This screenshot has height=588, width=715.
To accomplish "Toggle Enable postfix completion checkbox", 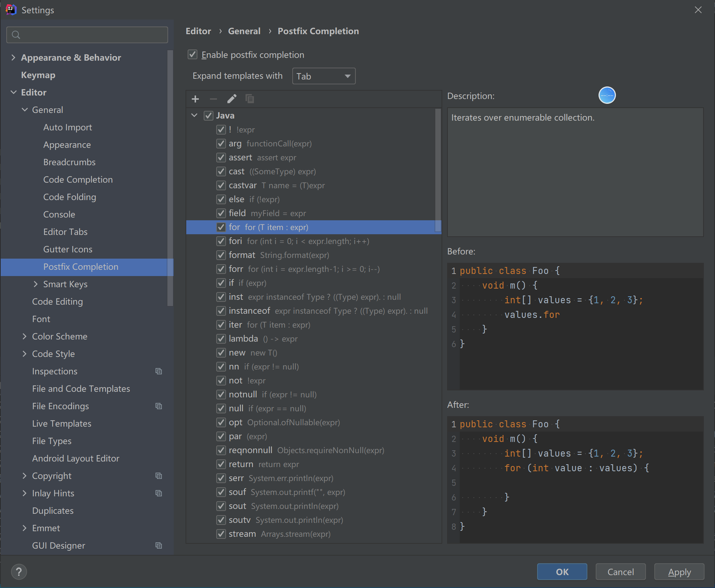I will coord(193,54).
